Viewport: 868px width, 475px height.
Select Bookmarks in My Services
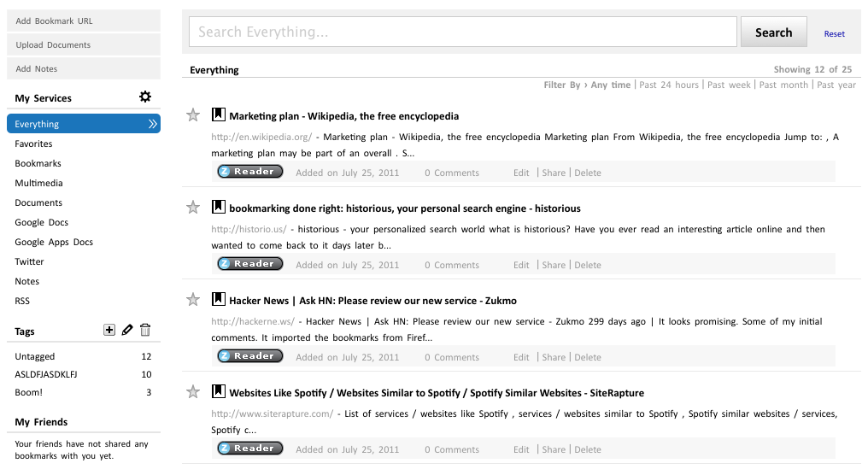38,163
